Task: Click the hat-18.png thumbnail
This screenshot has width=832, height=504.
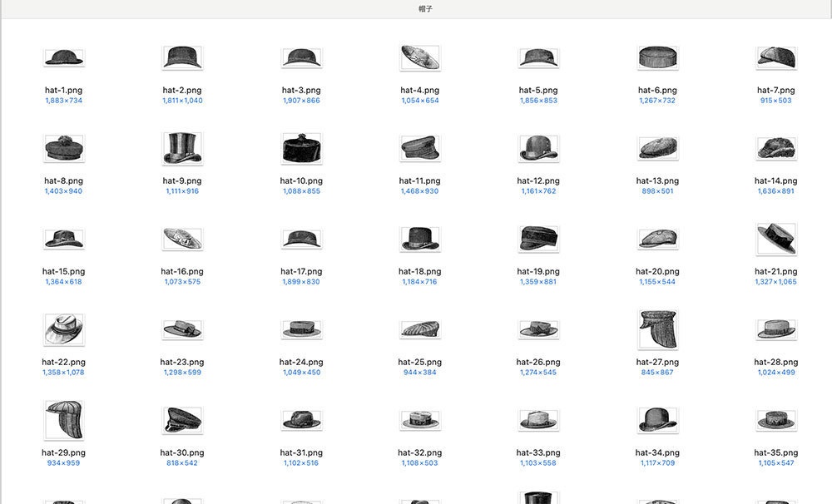Action: point(419,239)
